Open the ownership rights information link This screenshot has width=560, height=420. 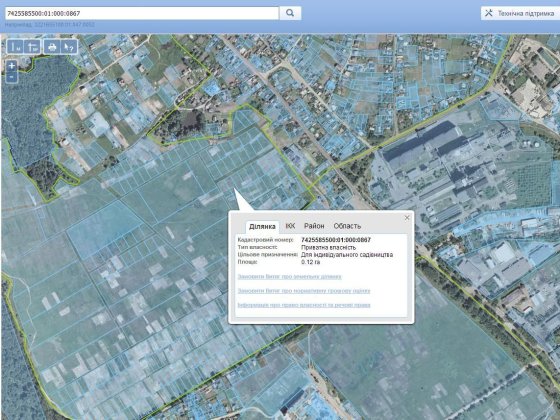coord(304,305)
